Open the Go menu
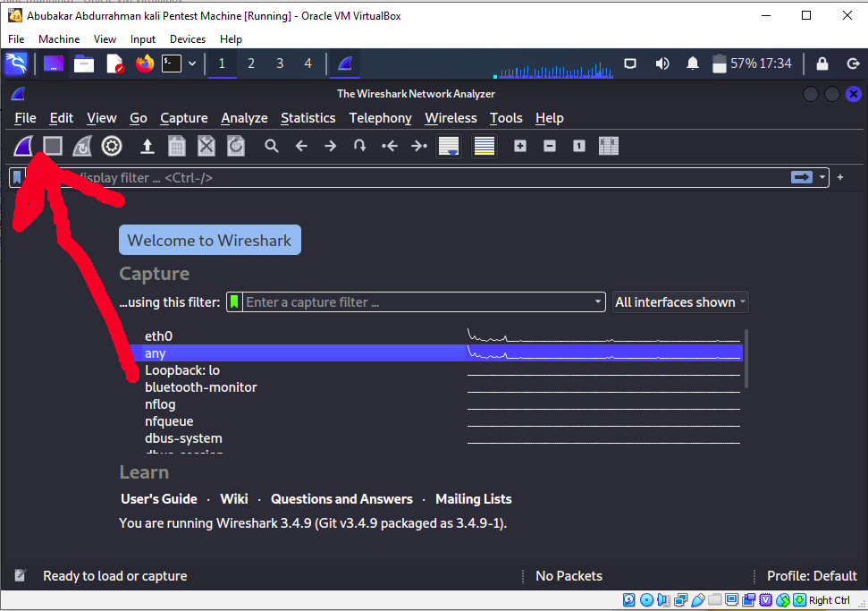Screen dimensions: 868x611 (139, 118)
